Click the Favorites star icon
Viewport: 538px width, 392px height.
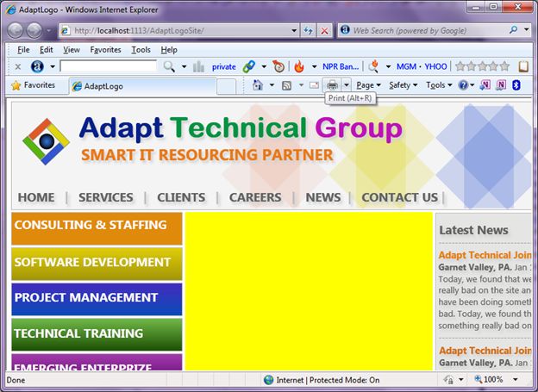tap(16, 85)
